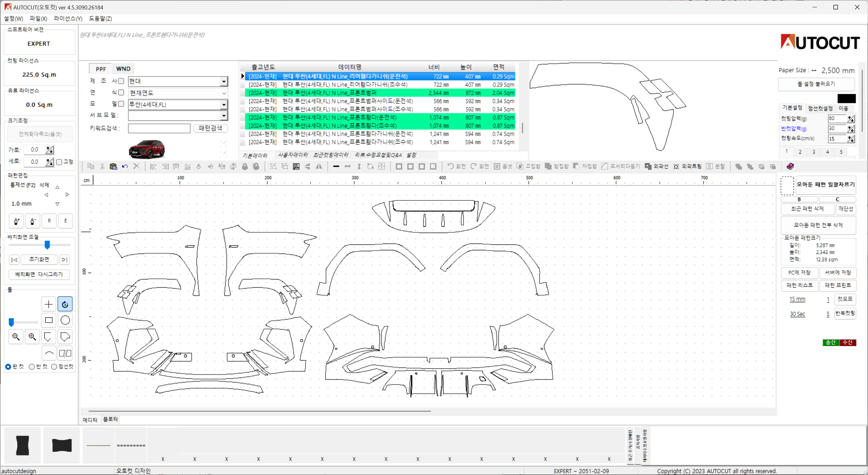This screenshot has height=475, width=868.
Task: Open the 라이선스(Y) menu
Action: [68, 19]
